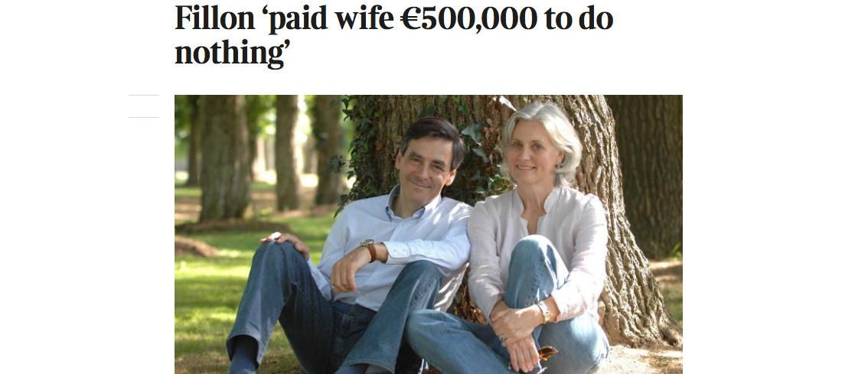The image size is (868, 374).
Task: Open the article's main photo
Action: 429,235
